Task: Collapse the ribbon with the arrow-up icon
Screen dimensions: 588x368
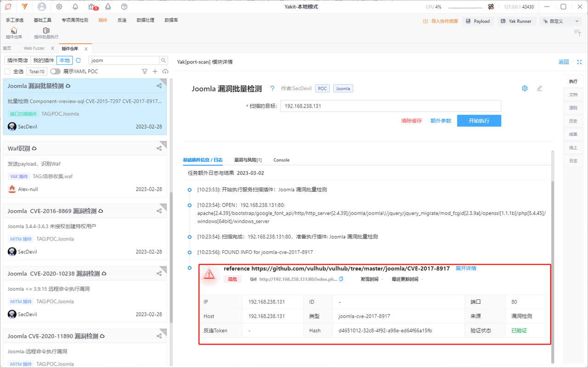Action: pos(577,32)
